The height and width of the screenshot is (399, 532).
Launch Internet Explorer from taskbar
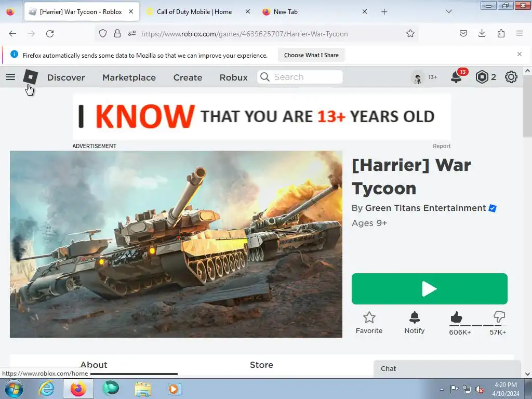tap(46, 389)
